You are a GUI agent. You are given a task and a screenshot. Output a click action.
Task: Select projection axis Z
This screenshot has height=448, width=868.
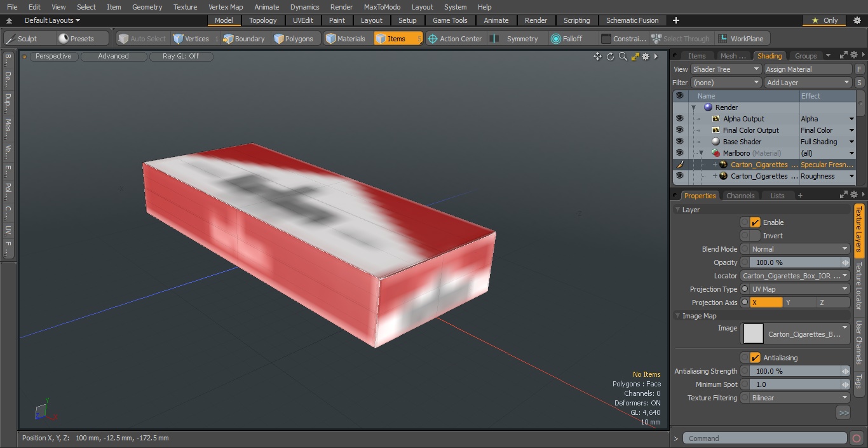(833, 302)
